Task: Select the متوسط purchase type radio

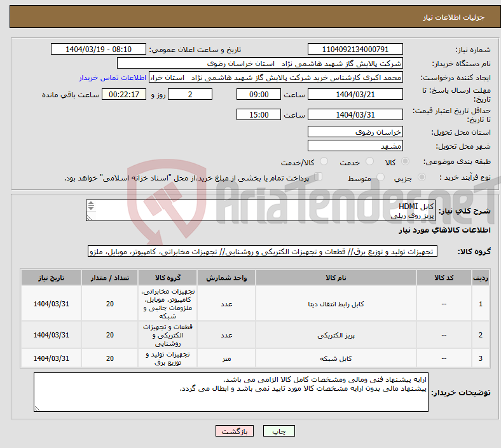Action: coord(380,177)
